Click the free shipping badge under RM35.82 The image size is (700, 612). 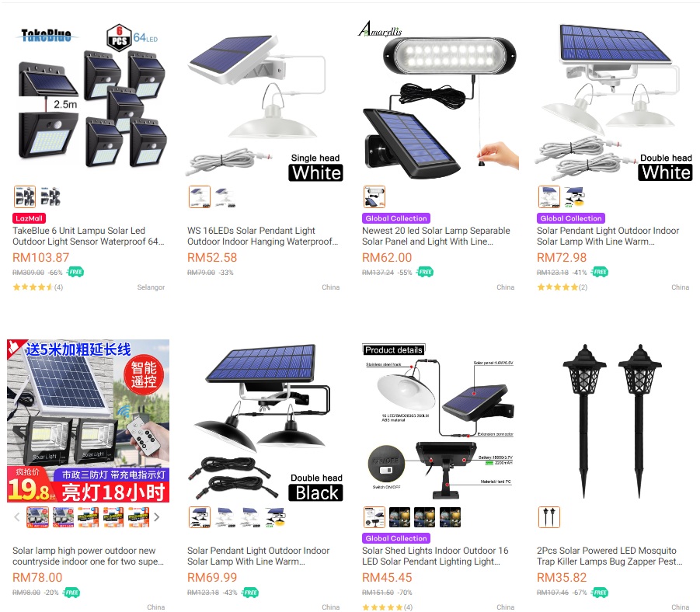pos(600,593)
